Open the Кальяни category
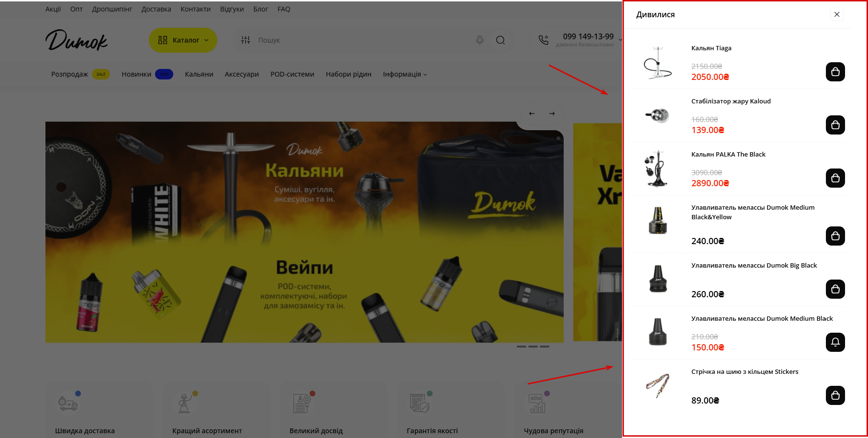Viewport: 868px width, 438px height. click(x=199, y=74)
